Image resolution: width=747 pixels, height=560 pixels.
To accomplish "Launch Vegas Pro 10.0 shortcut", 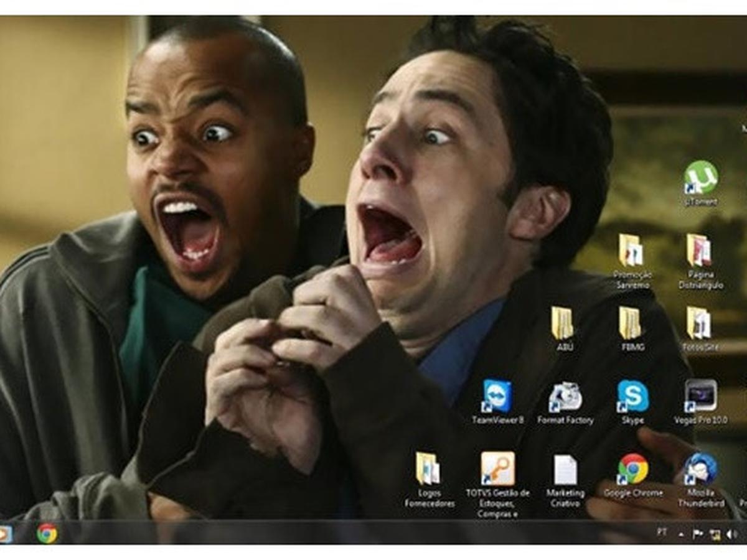I will point(701,403).
